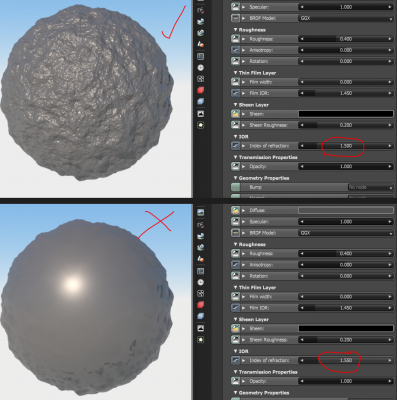Viewport: 397px width, 400px height.
Task: Click BRDF Model node icon in lower panel
Action: (x=235, y=233)
